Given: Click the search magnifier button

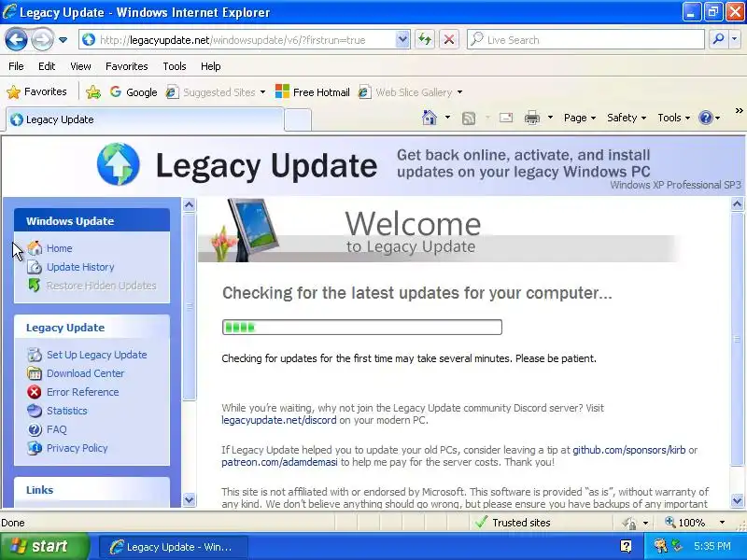Looking at the screenshot, I should coord(718,40).
